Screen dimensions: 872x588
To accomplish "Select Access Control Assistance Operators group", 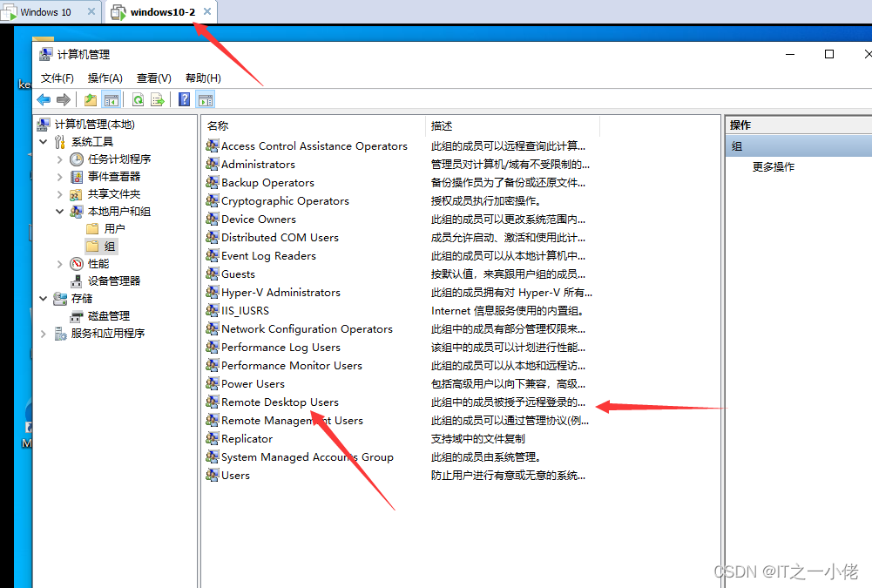I will tap(314, 145).
